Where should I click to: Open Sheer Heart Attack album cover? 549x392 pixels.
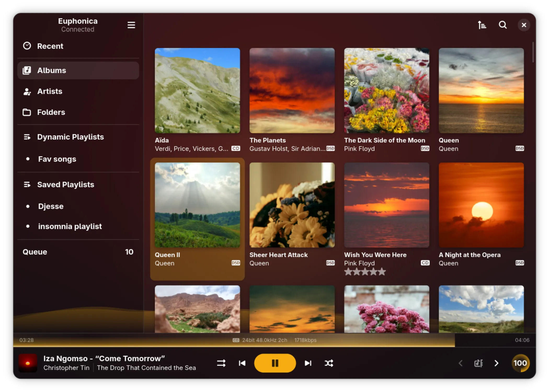point(292,205)
